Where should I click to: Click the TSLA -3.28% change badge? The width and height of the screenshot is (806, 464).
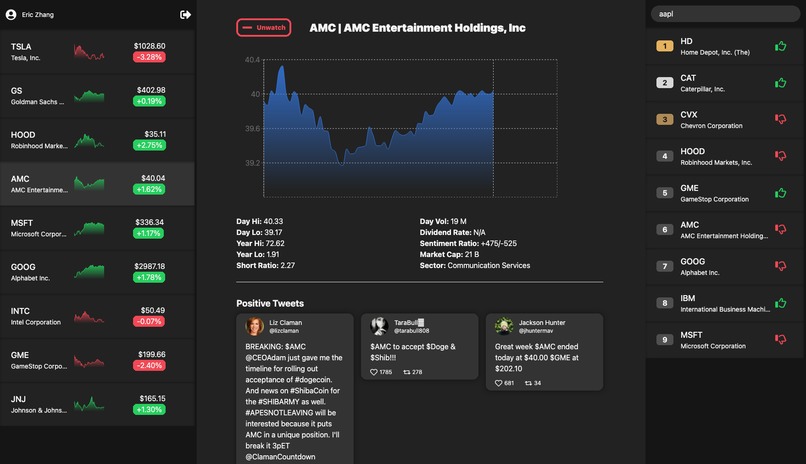coord(149,57)
